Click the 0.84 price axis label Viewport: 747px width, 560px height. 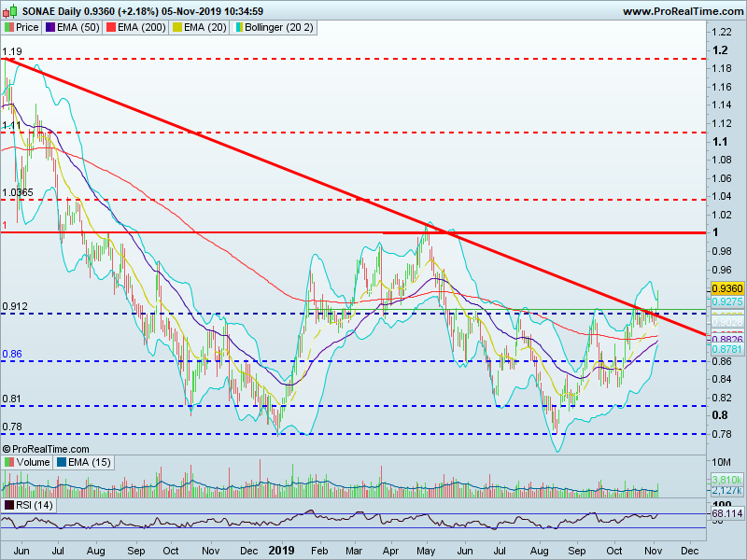pyautogui.click(x=721, y=379)
